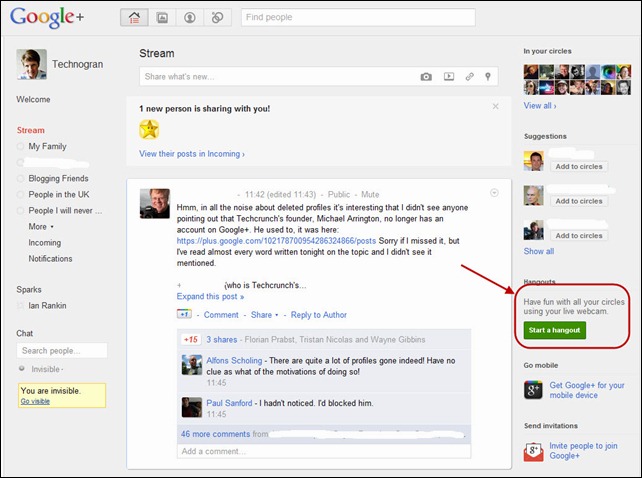The image size is (642, 478).
Task: Click Paul Sanford's avatar
Action: click(x=192, y=407)
